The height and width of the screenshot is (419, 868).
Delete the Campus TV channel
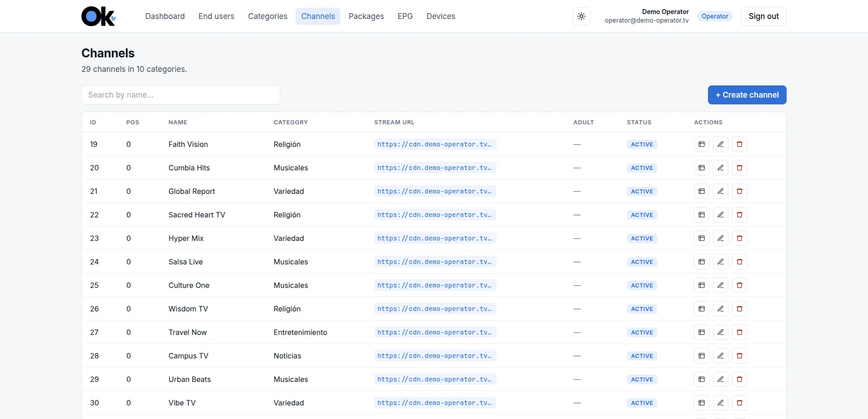(x=740, y=356)
